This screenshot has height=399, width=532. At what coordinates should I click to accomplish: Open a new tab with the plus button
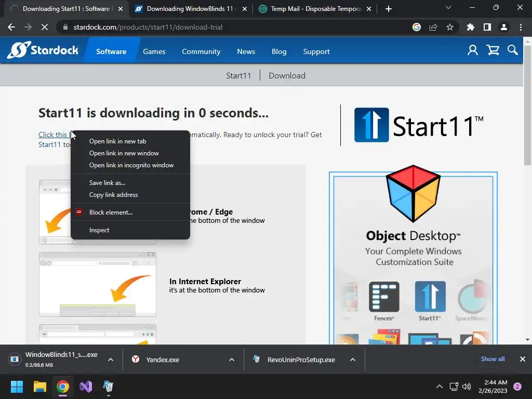[x=389, y=9]
